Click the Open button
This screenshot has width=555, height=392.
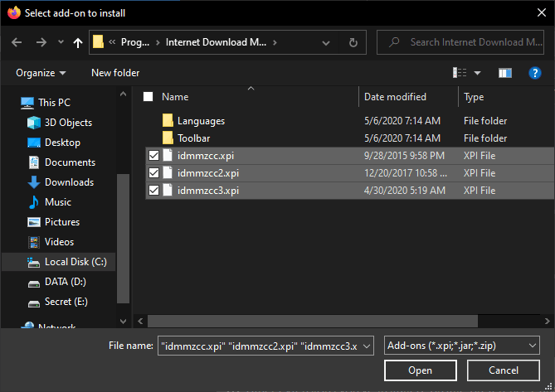pos(420,370)
